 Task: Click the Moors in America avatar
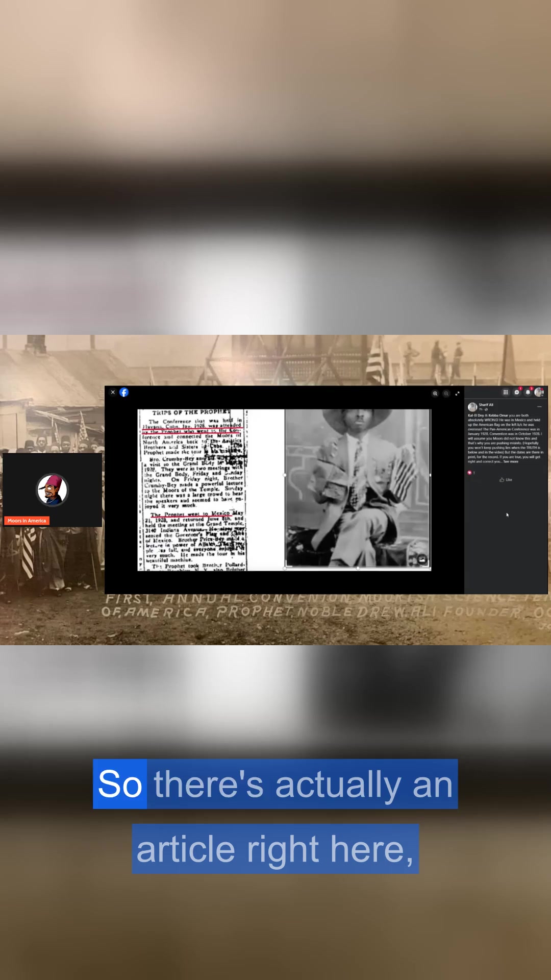click(53, 490)
